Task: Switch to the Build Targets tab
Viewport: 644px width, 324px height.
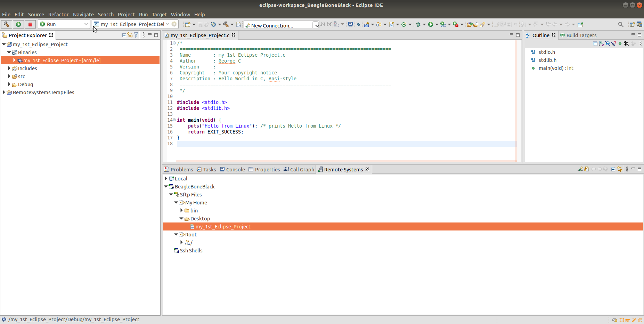Action: tap(578, 35)
